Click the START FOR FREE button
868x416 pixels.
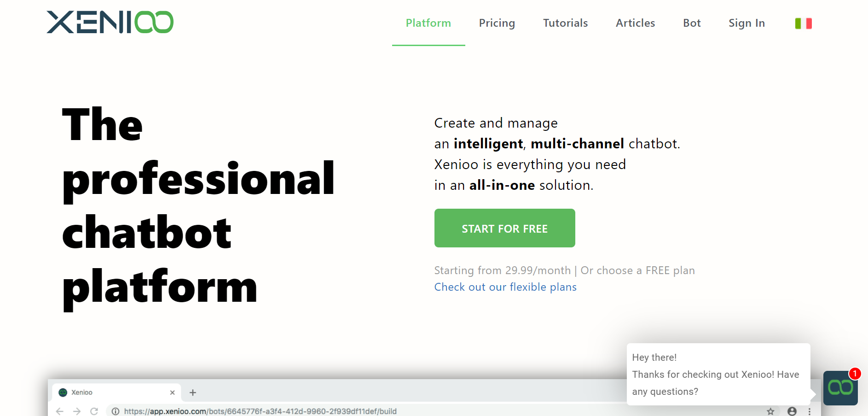tap(505, 228)
